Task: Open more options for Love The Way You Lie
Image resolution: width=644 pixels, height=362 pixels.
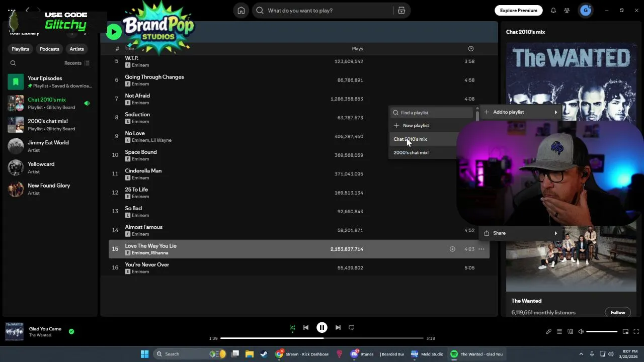Action: [x=481, y=249]
